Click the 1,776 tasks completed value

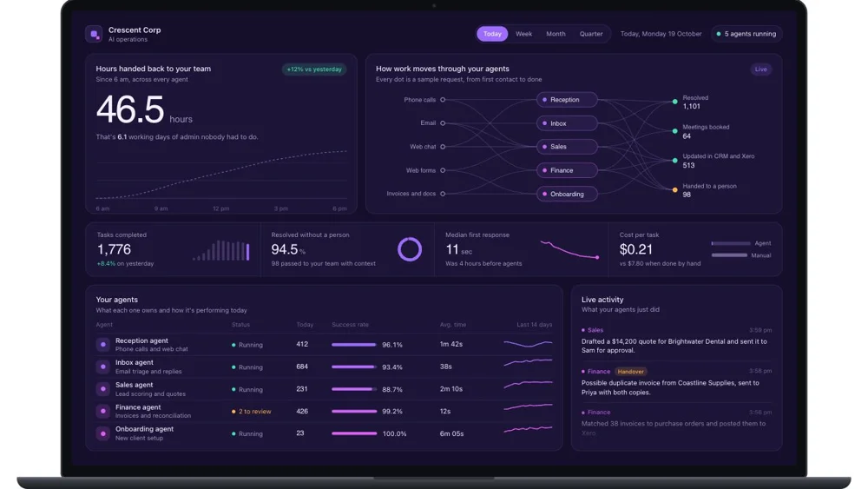click(114, 249)
